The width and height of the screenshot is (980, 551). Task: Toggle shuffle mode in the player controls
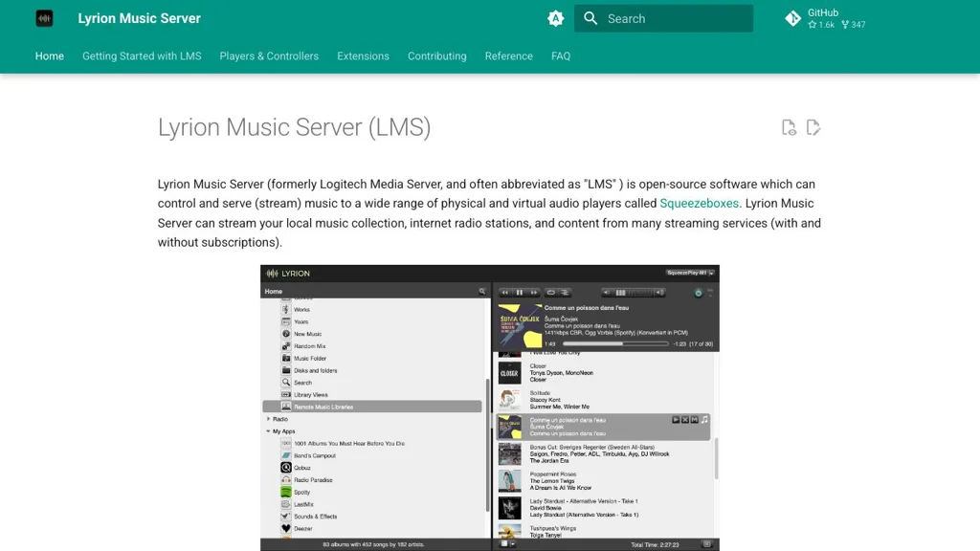(566, 292)
